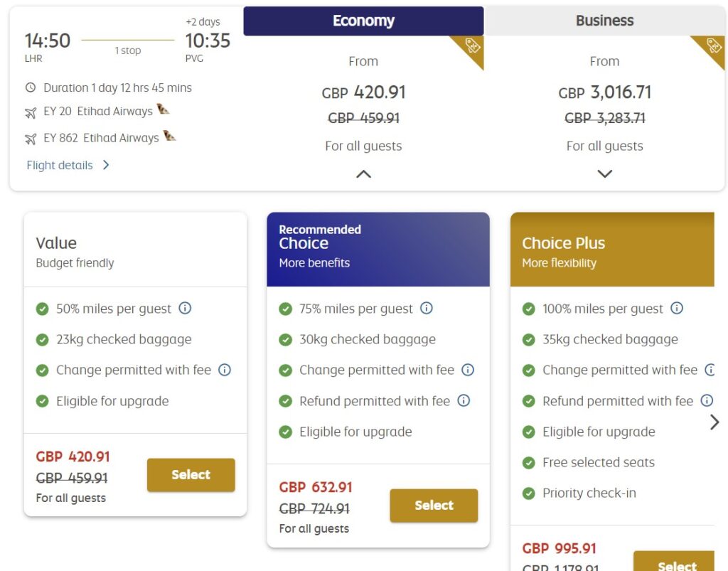The width and height of the screenshot is (728, 571).
Task: Collapse the Economy fares chevron
Action: click(363, 174)
